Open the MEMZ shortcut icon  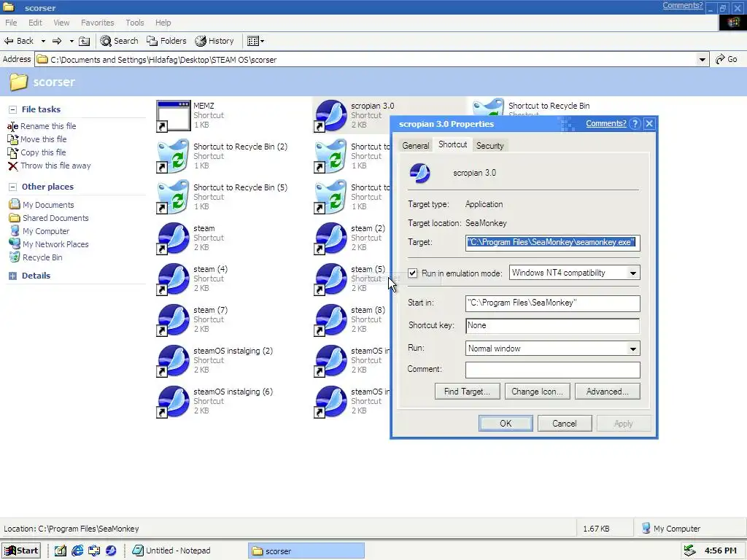tap(174, 116)
